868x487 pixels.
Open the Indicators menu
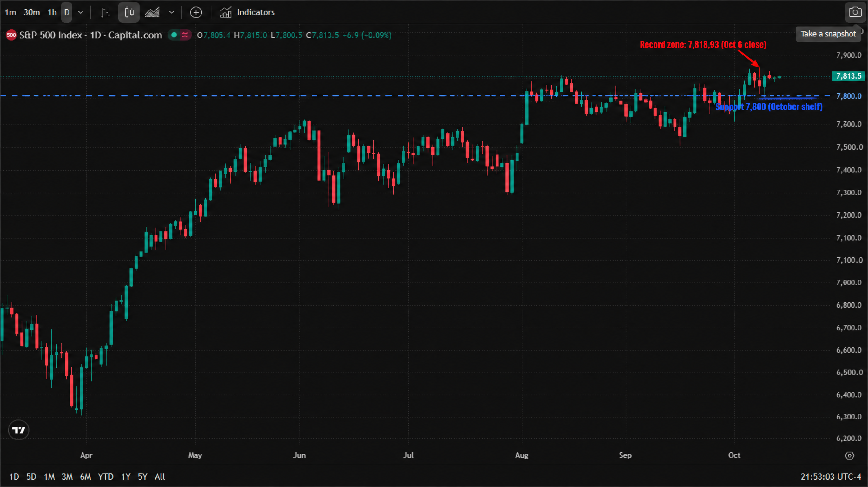[x=248, y=12]
